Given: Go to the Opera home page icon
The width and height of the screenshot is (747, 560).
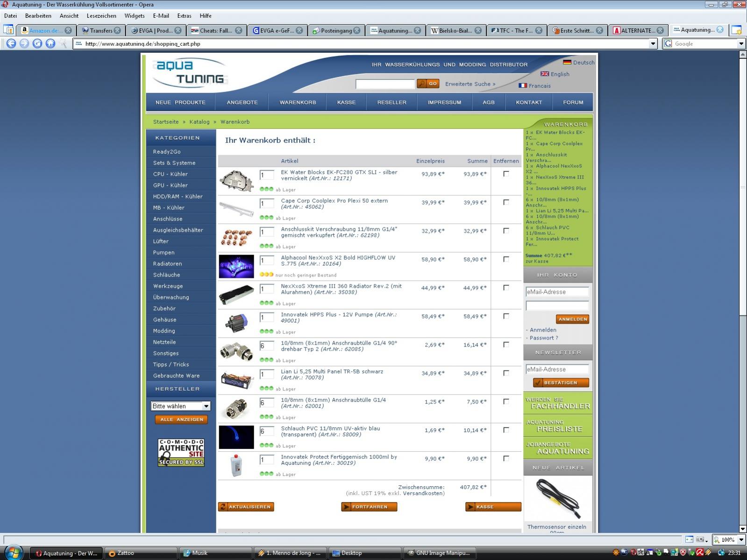Looking at the screenshot, I should (x=50, y=43).
